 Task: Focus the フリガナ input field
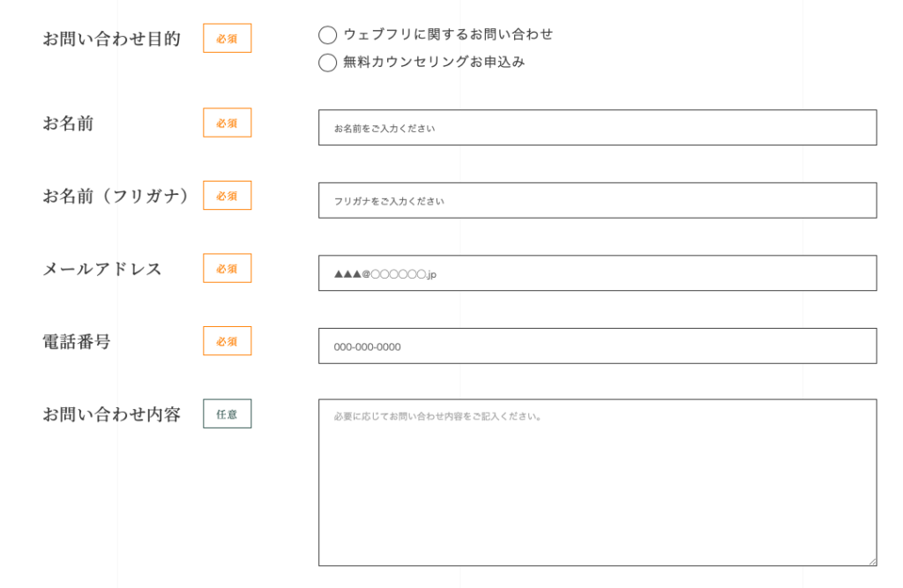click(x=597, y=200)
